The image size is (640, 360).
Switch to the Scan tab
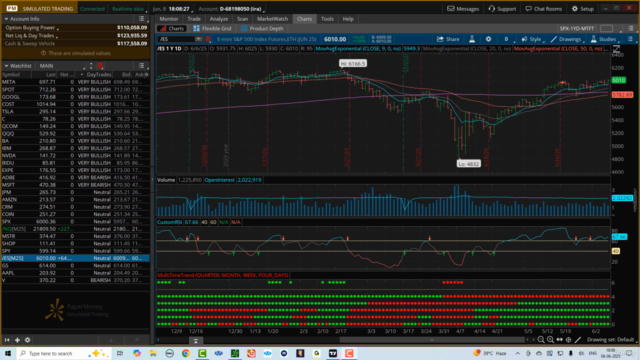tap(242, 19)
